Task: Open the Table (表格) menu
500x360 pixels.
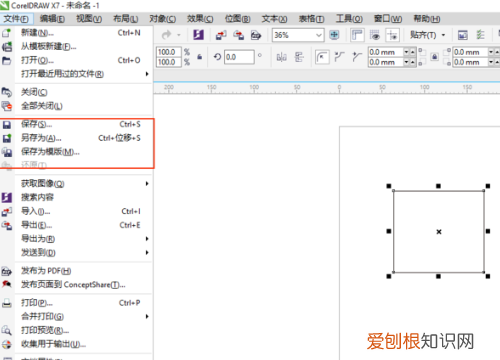Action: [x=311, y=19]
